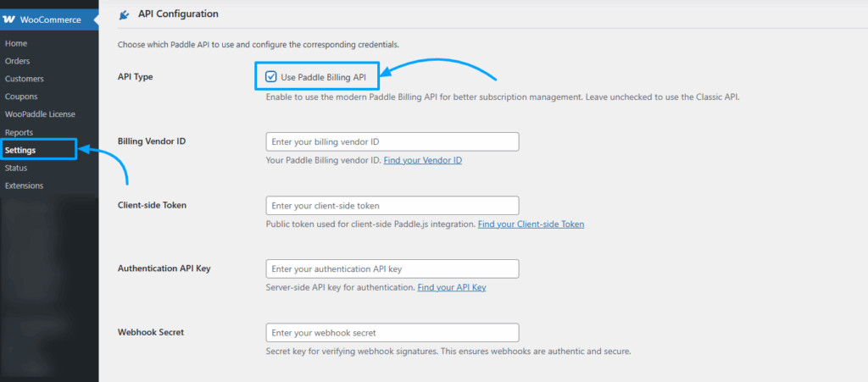
Task: Click the Use Paddle Billing API label text
Action: pyautogui.click(x=324, y=77)
